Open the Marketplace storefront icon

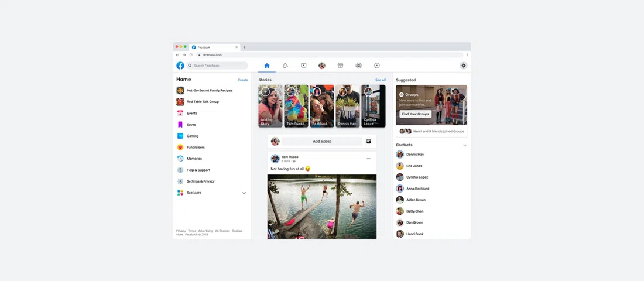tap(340, 66)
